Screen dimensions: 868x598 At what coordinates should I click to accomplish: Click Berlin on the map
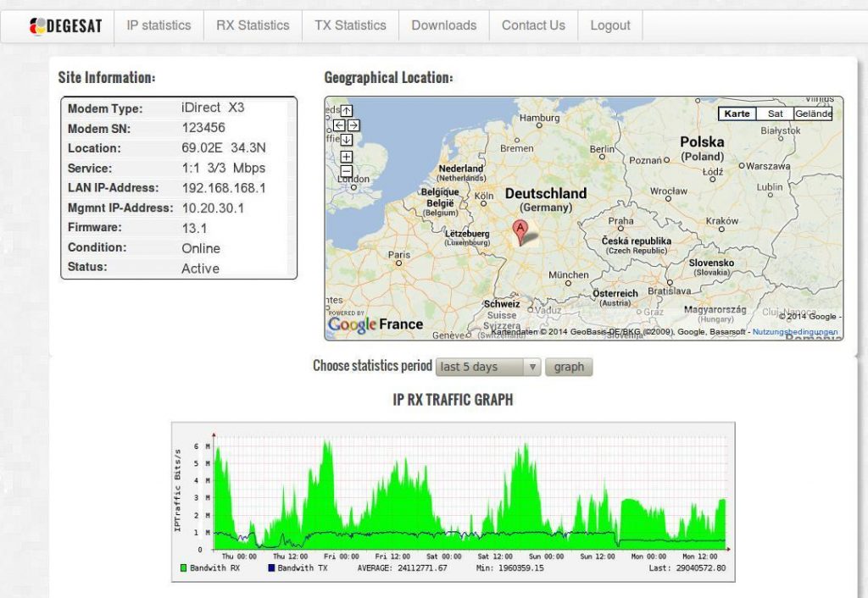602,149
